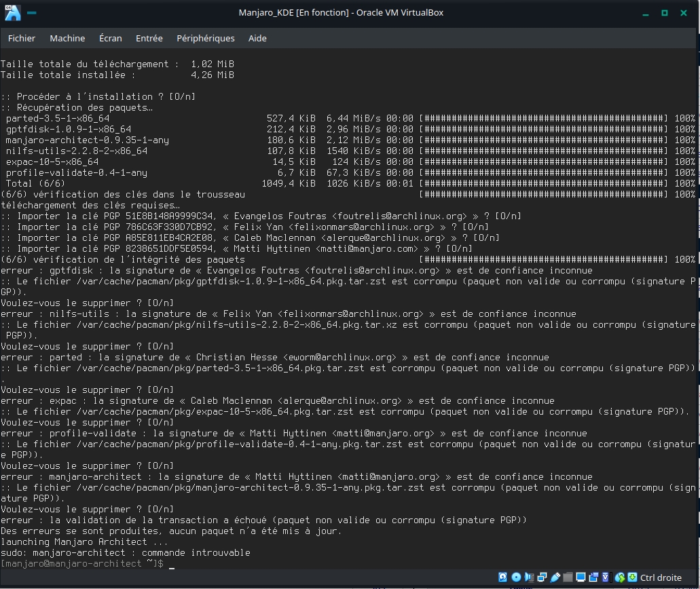Open the network adapters status icon
This screenshot has height=589, width=700.
[x=542, y=577]
